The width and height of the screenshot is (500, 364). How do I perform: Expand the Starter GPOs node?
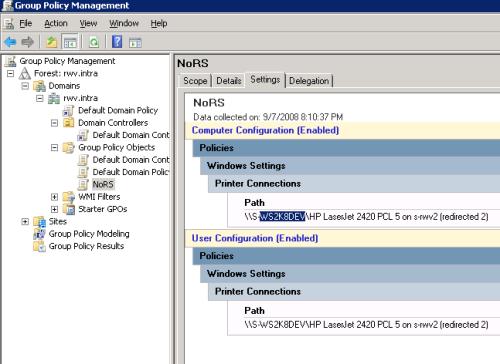[x=54, y=209]
